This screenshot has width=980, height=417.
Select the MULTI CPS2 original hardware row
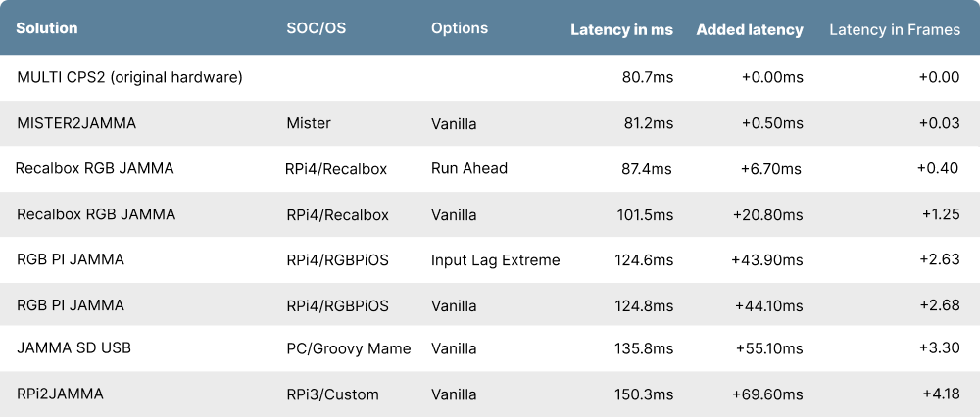pyautogui.click(x=129, y=76)
